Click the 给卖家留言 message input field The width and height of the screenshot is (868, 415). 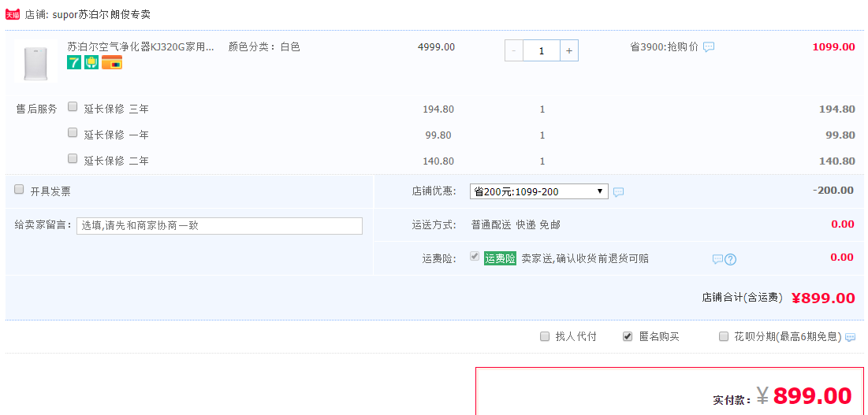click(219, 225)
